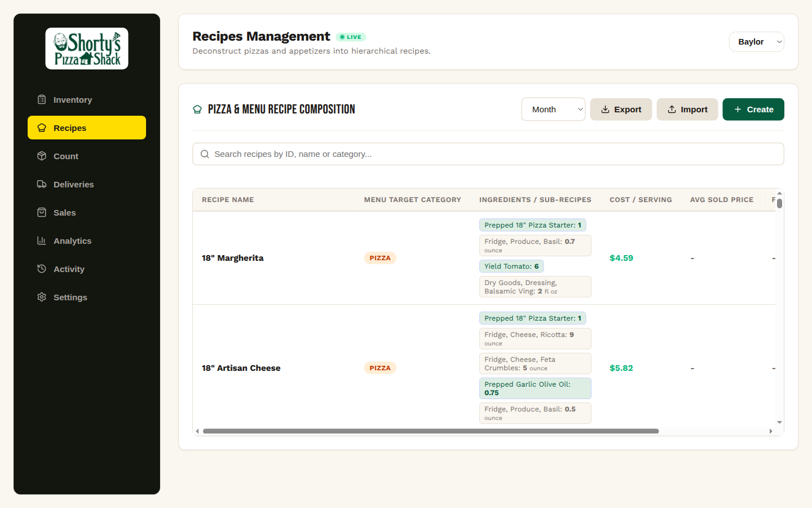812x508 pixels.
Task: Click the LIVE status badge
Action: [351, 37]
